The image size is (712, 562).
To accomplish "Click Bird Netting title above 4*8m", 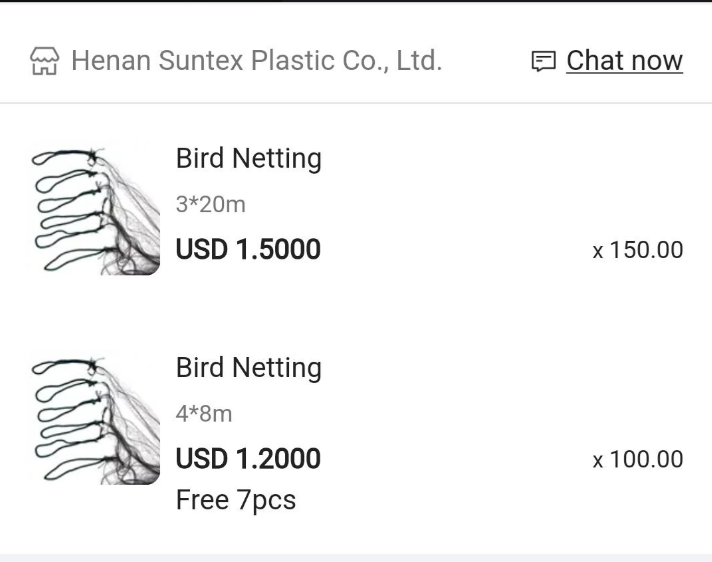I will [x=248, y=368].
